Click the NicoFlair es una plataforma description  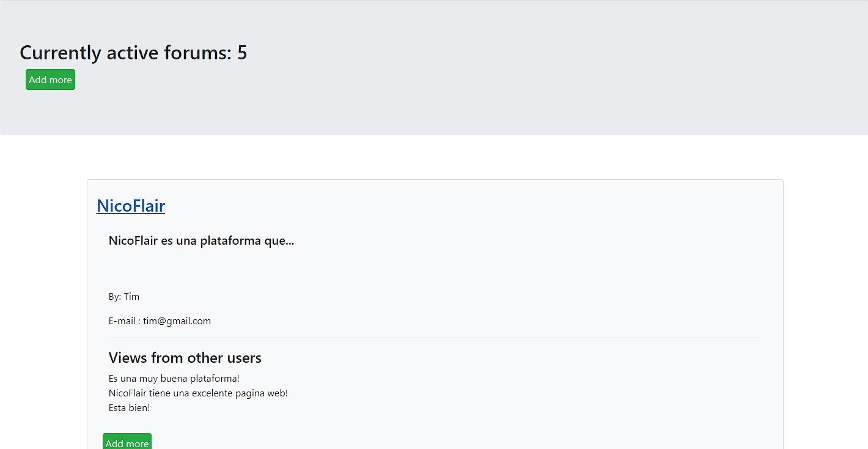201,240
